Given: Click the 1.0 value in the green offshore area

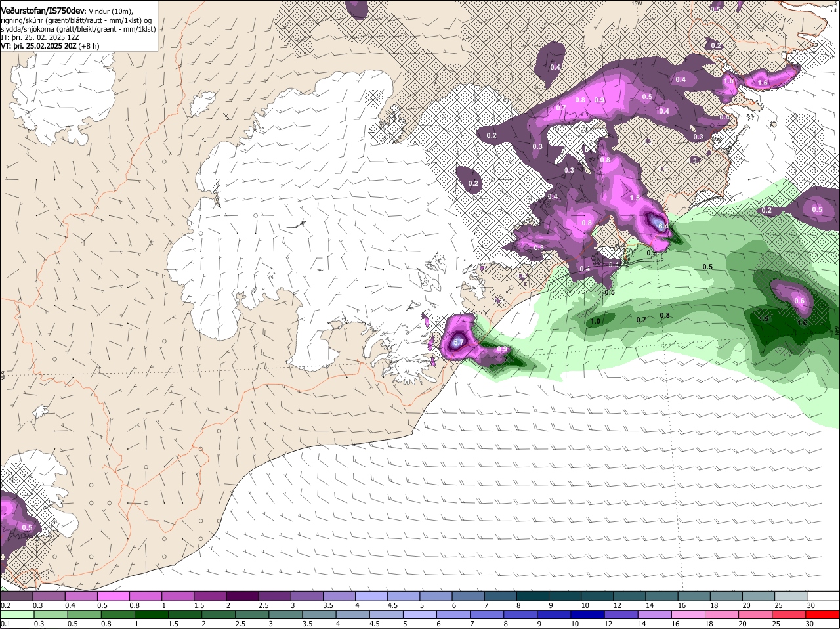Looking at the screenshot, I should pos(595,321).
